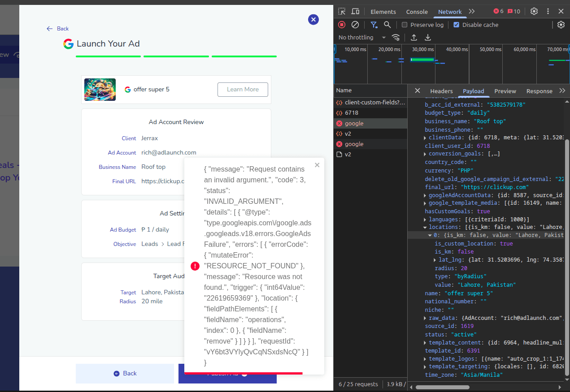Show the 6 errors counter

(x=498, y=12)
